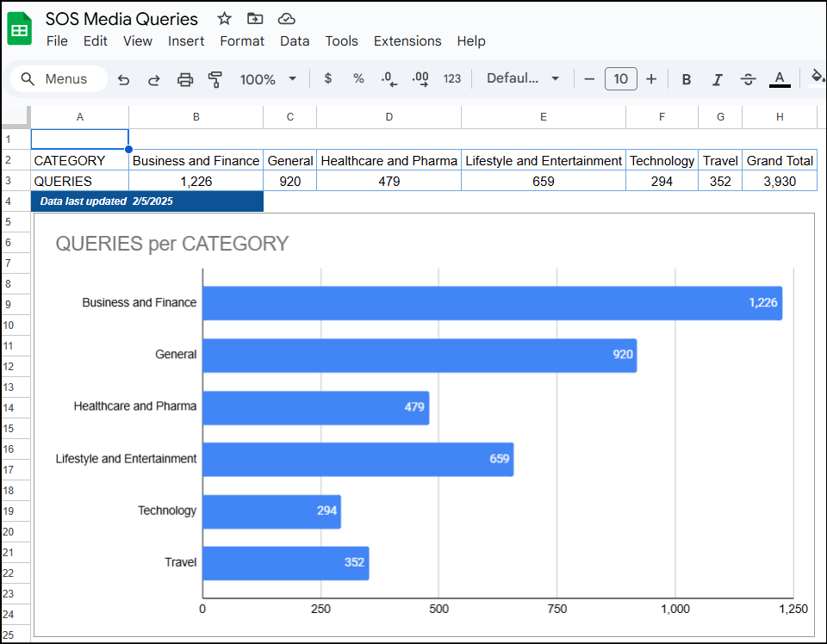Click the cell with value 1,226
Viewport: 827px width, 644px height.
coord(196,181)
